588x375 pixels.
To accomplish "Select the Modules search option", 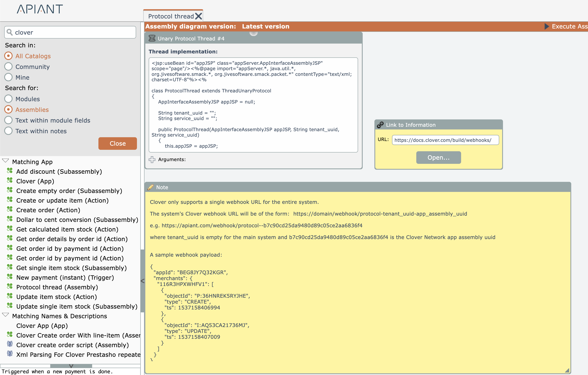I will click(x=9, y=99).
